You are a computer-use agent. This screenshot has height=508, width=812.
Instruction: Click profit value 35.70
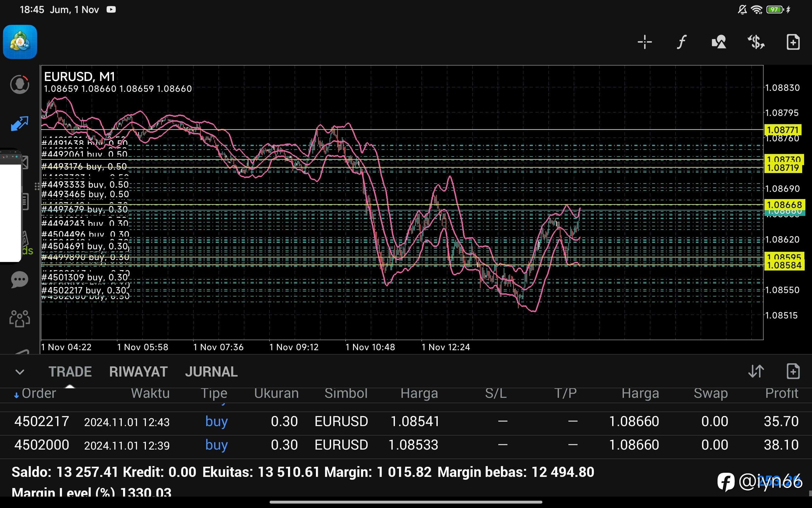coord(781,422)
